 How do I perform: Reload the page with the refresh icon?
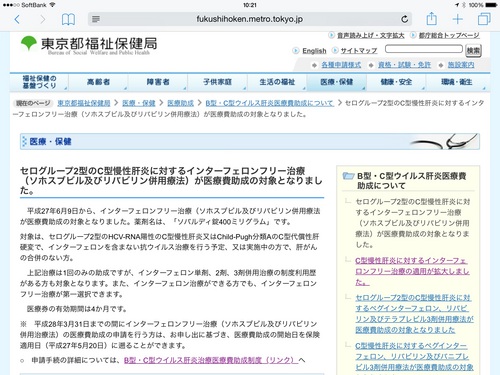[x=404, y=19]
